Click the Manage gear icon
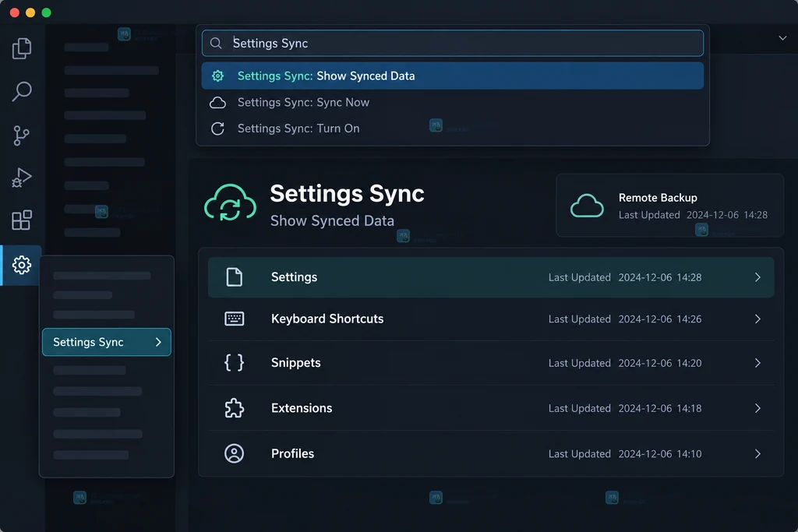The image size is (798, 532). [21, 265]
